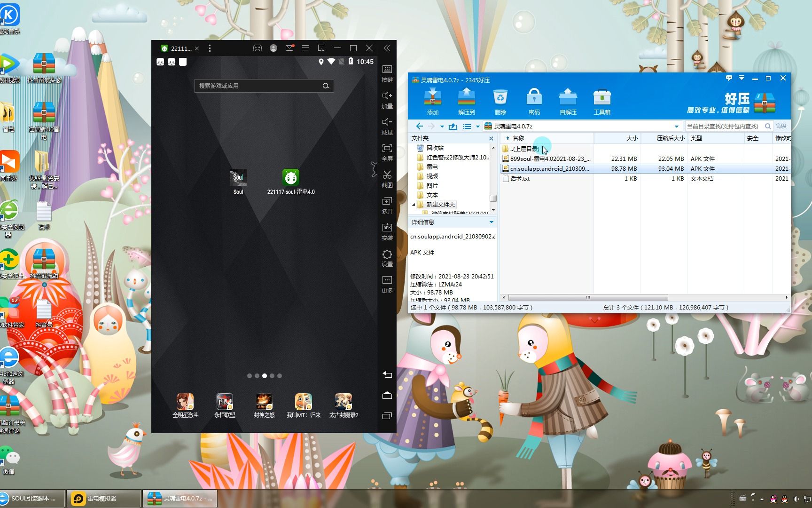812x508 pixels.
Task: Launch 我叫MT：归来 from the emulator dock
Action: [x=304, y=406]
